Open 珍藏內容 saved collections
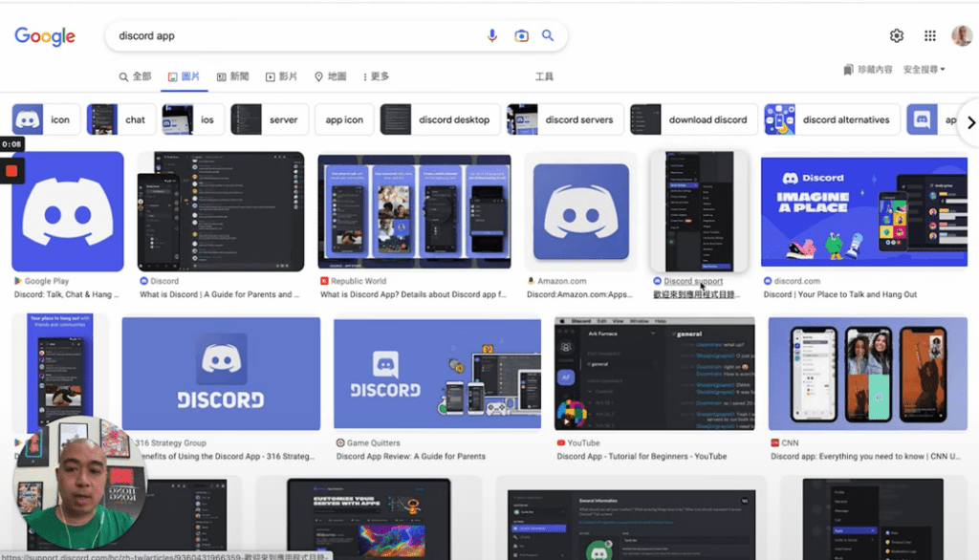 point(868,70)
